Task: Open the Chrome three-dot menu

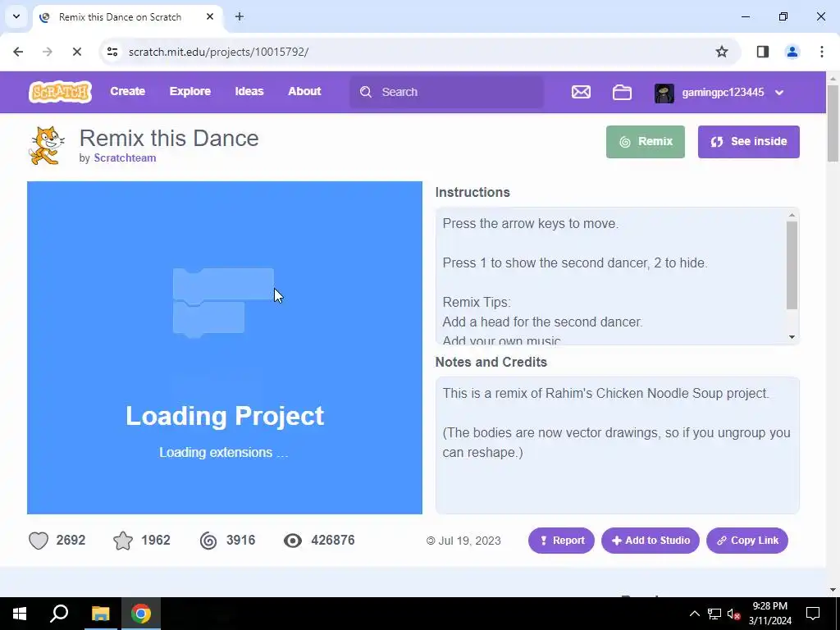Action: pyautogui.click(x=822, y=52)
